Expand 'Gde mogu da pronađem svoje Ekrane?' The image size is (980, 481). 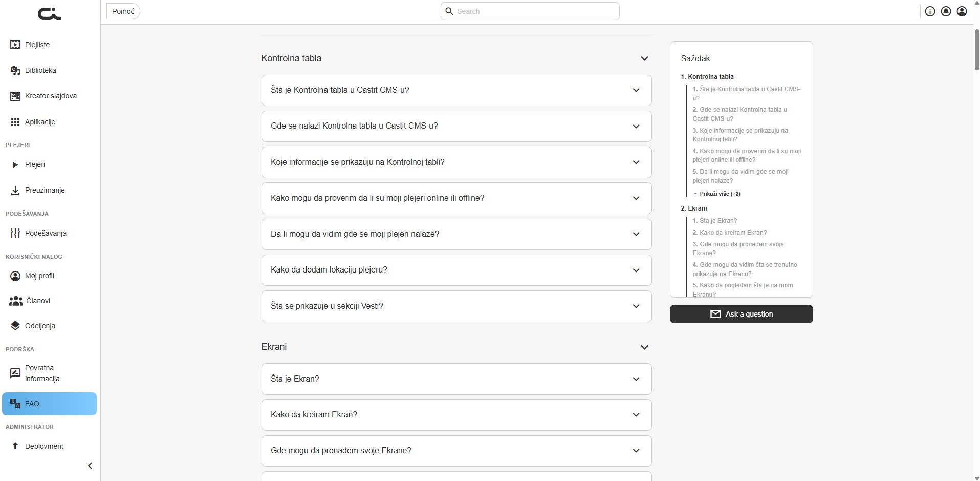point(456,451)
